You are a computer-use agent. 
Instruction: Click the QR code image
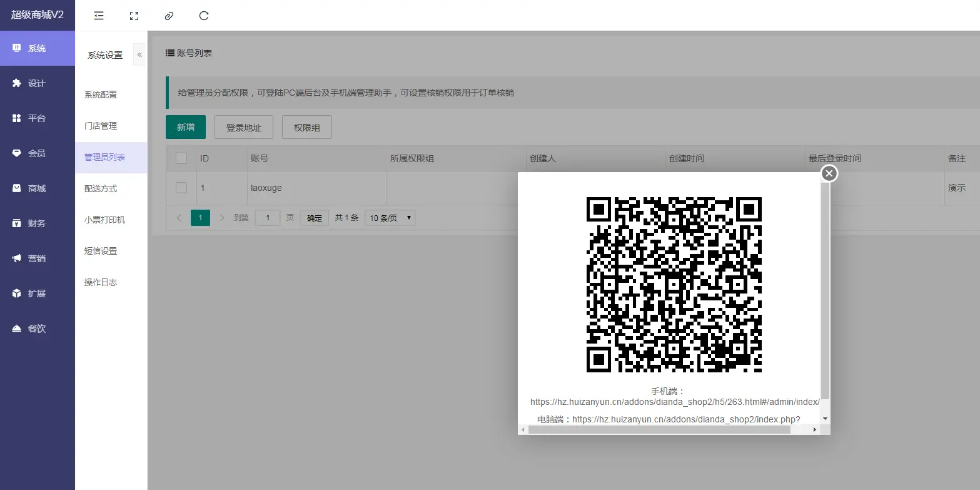coord(674,284)
